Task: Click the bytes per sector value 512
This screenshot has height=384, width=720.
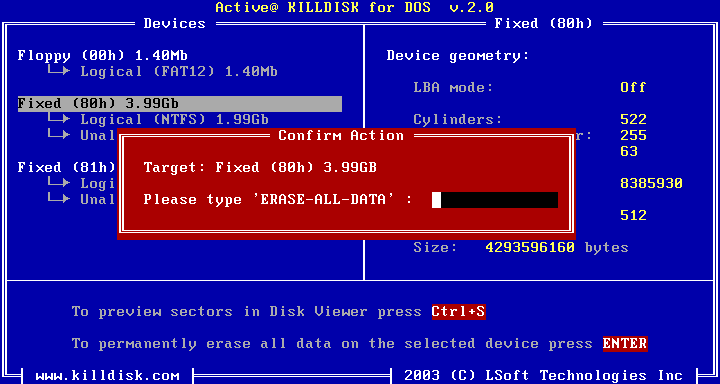Action: [633, 215]
